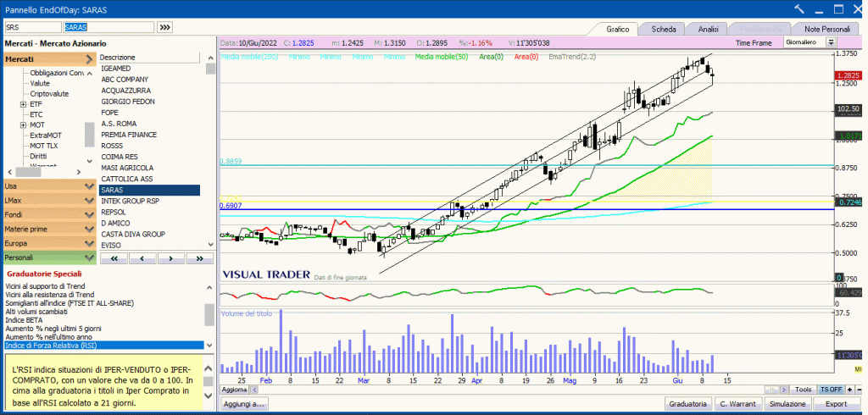Viewport: 868px width, 415px height.
Task: Expand the MOT tree node
Action: coord(23,125)
